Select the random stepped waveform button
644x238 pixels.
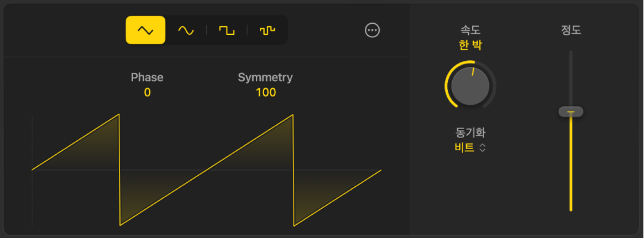pyautogui.click(x=268, y=30)
